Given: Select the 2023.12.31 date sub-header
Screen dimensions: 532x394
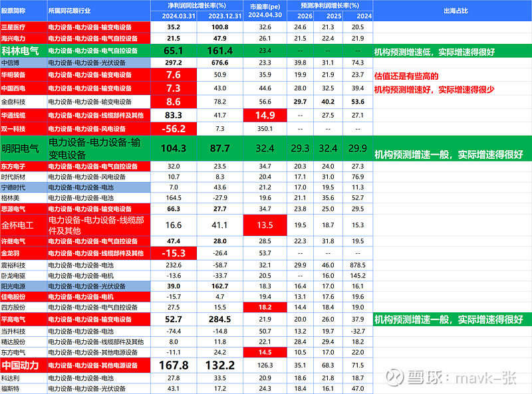Looking at the screenshot, I should point(220,16).
